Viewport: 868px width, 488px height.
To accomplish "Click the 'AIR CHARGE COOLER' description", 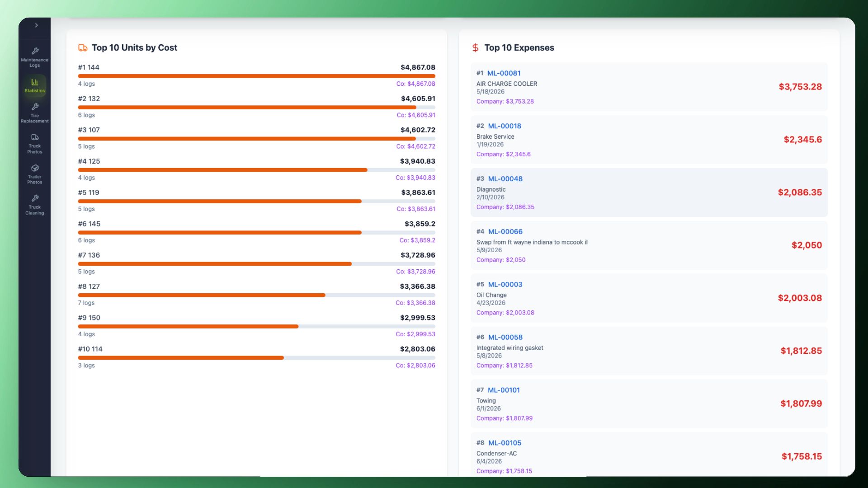I will coord(507,84).
